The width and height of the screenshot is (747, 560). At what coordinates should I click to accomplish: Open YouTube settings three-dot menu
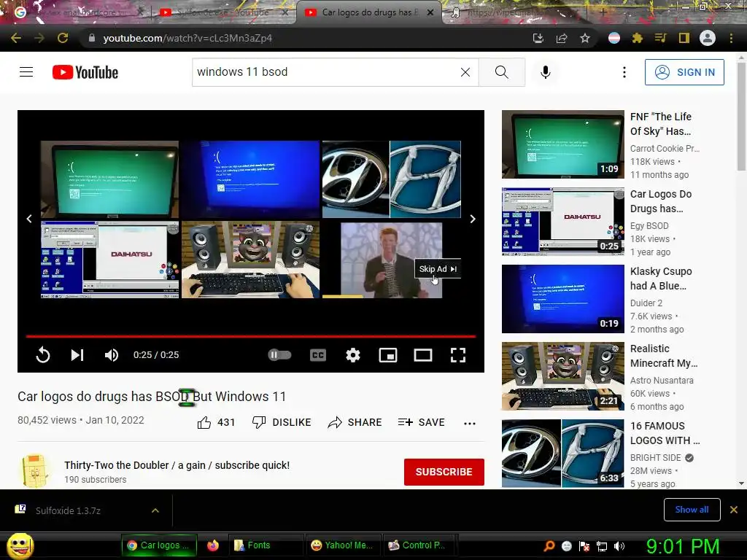(x=624, y=72)
